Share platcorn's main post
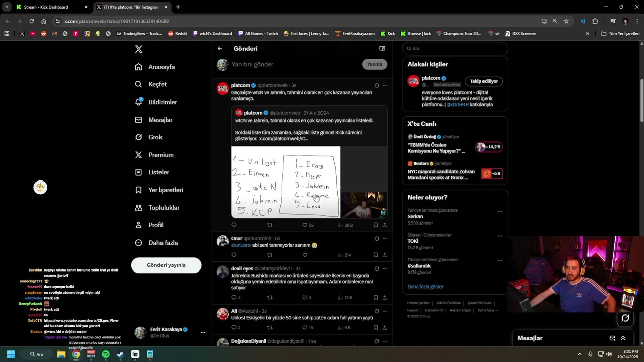The image size is (644, 362). pyautogui.click(x=385, y=225)
